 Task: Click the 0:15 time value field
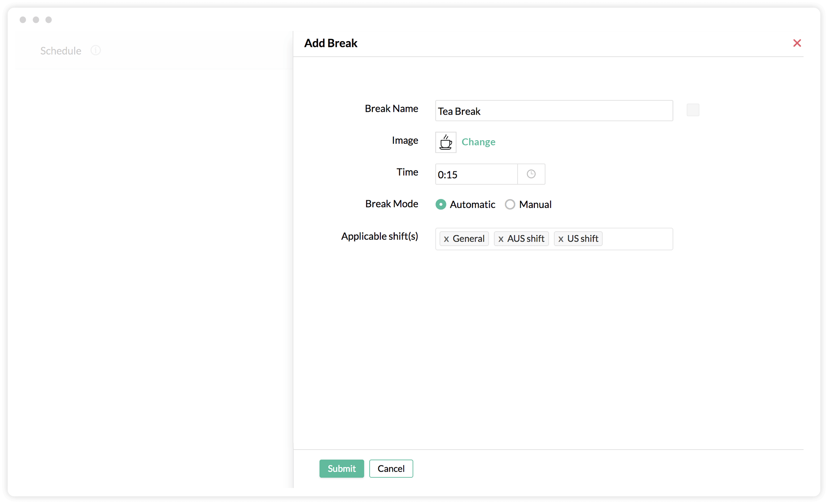[476, 174]
